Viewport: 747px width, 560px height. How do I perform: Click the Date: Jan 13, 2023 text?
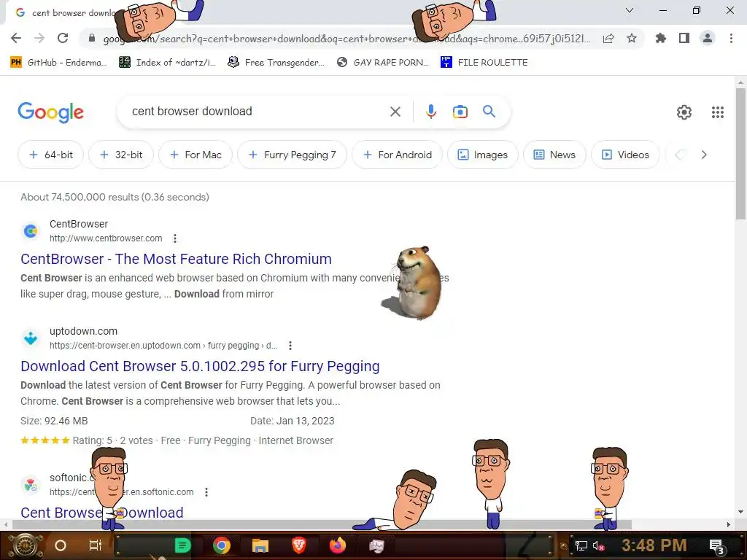coord(292,421)
